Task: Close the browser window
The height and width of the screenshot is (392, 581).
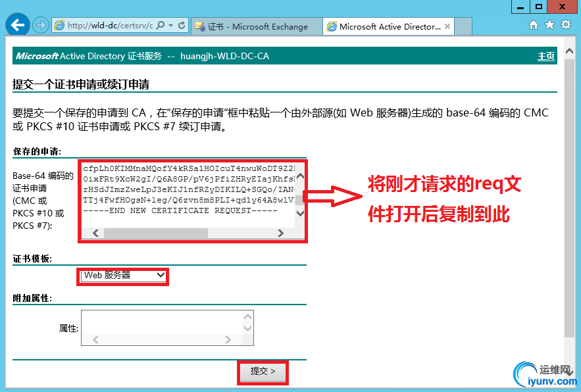Action: pos(562,7)
